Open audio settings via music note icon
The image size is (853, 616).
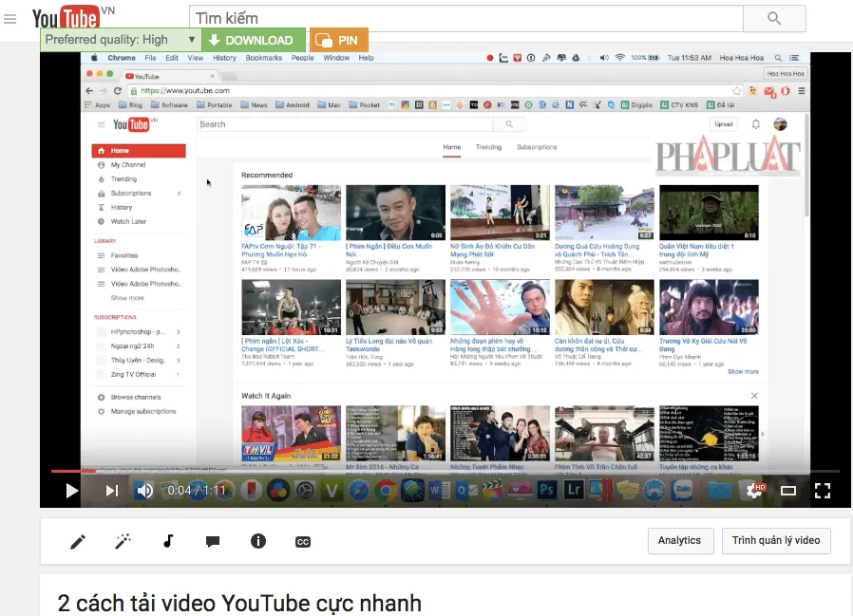pyautogui.click(x=168, y=541)
